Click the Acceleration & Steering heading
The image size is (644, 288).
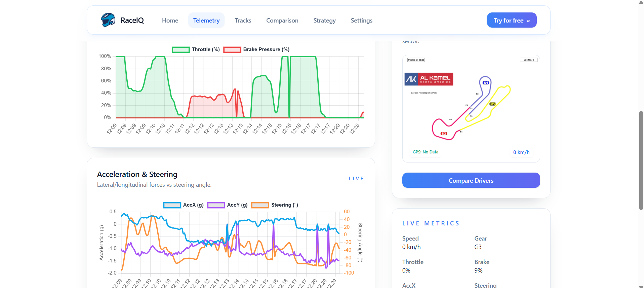(x=137, y=174)
